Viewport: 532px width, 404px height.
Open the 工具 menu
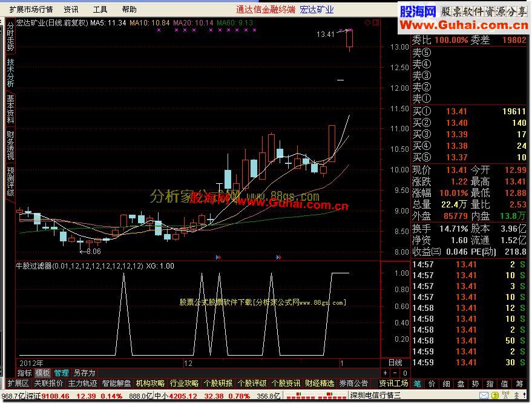(x=100, y=9)
